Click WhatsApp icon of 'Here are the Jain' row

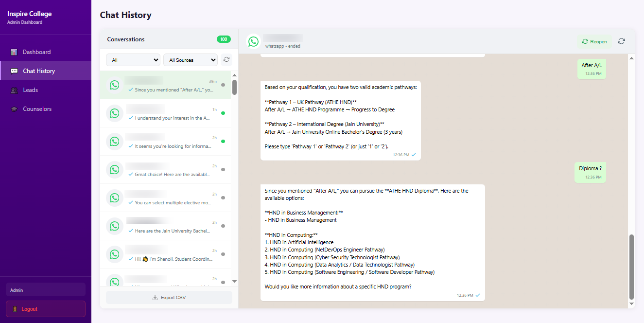(115, 226)
